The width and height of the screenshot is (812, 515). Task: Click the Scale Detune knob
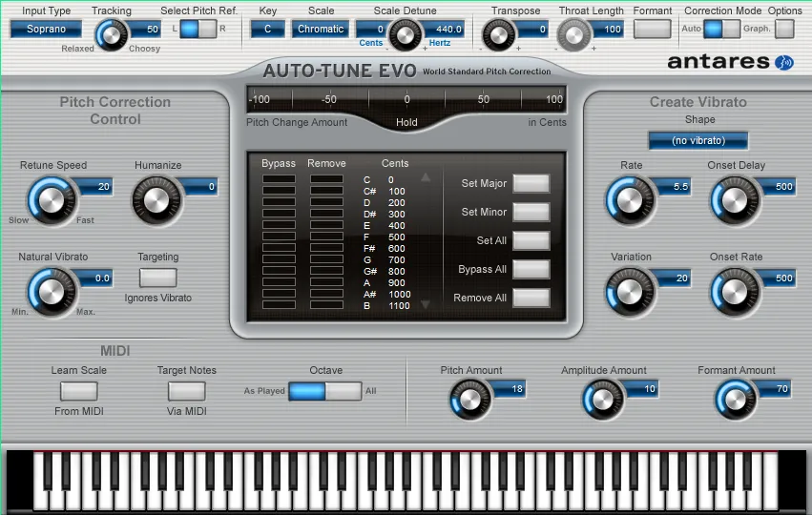click(x=405, y=35)
